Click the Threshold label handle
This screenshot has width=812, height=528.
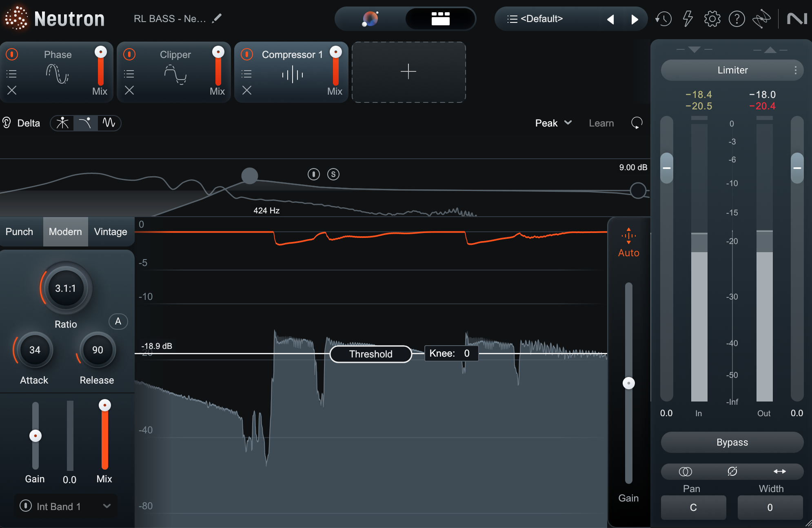point(371,354)
